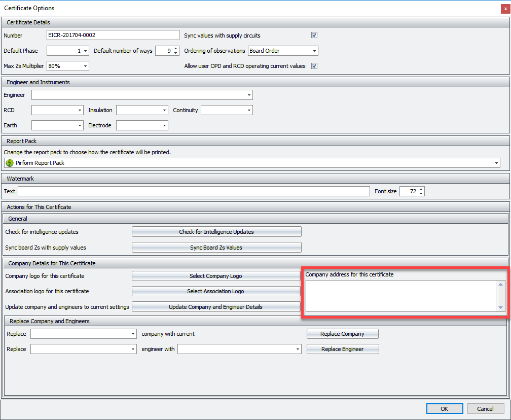Click Select Company Logo button
Viewport: 511px width, 420px height.
(x=216, y=276)
